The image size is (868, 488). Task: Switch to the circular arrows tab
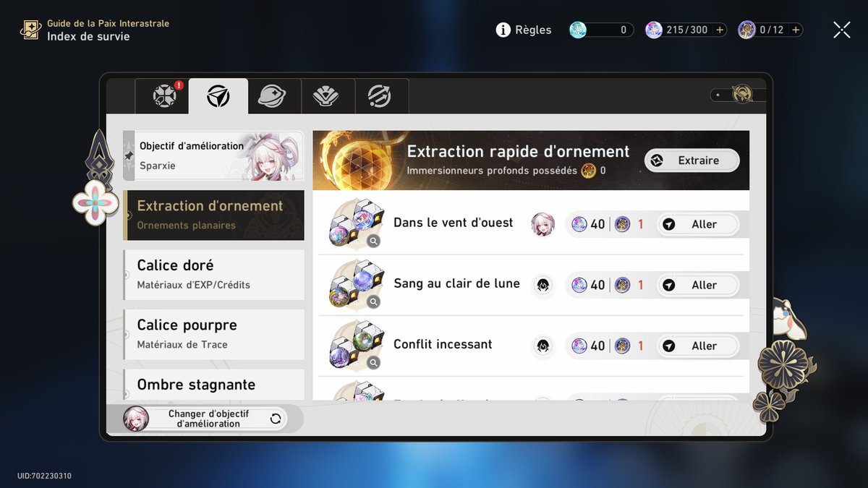380,96
